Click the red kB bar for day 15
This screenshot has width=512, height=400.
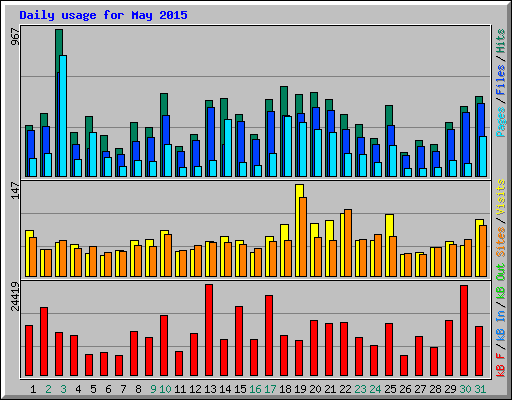tap(239, 341)
